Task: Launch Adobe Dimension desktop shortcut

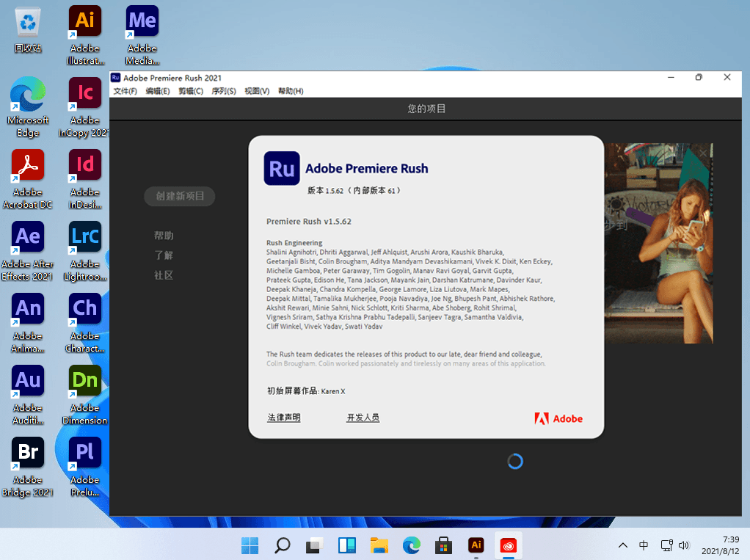Action: pyautogui.click(x=85, y=395)
